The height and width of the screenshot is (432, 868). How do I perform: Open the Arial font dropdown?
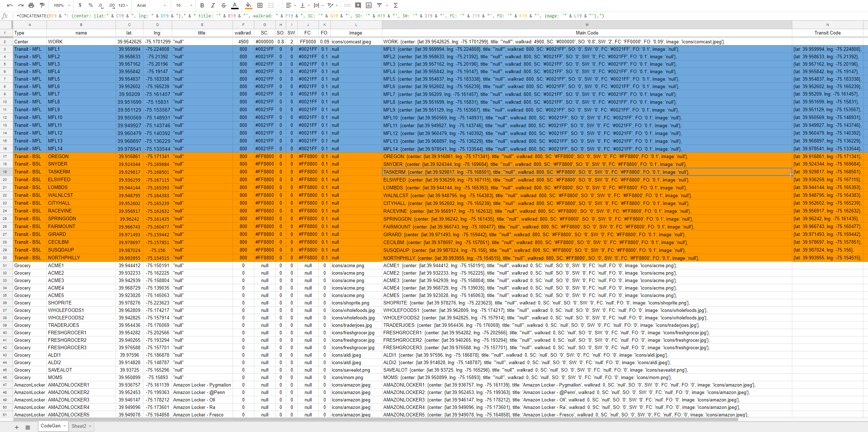click(x=151, y=5)
